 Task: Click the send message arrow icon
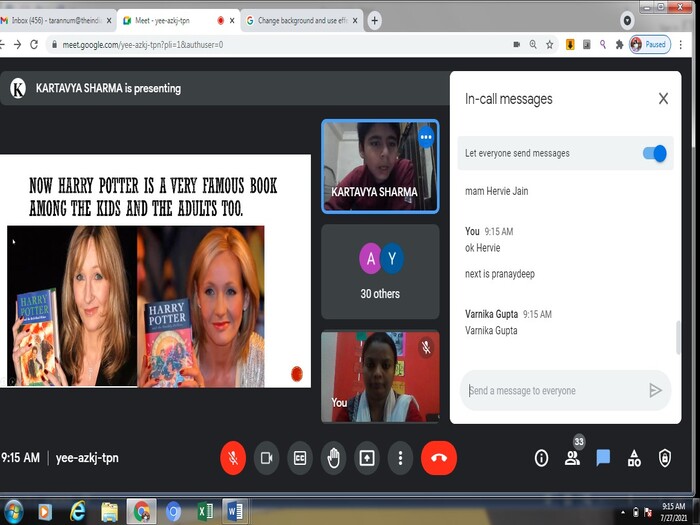(x=655, y=391)
